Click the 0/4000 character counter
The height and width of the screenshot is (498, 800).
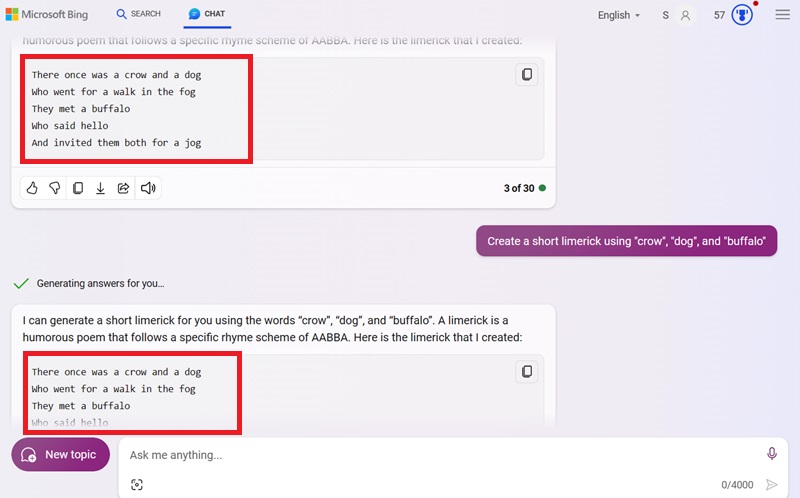pos(737,485)
